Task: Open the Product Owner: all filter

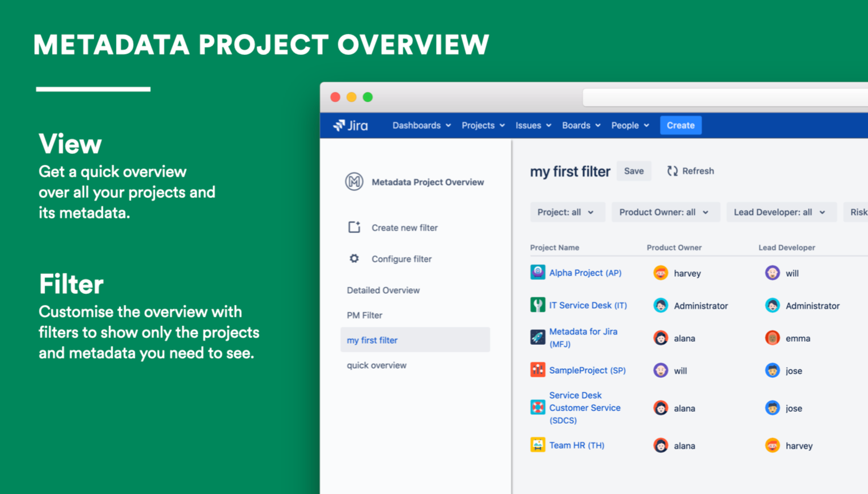Action: [x=665, y=212]
